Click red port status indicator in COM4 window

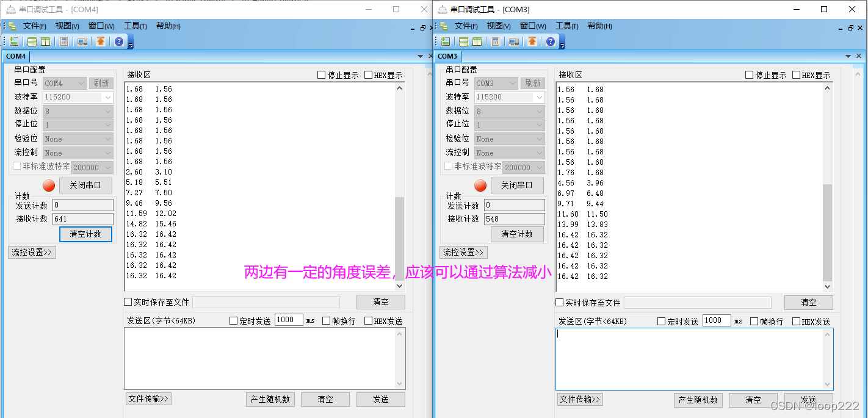click(x=49, y=186)
